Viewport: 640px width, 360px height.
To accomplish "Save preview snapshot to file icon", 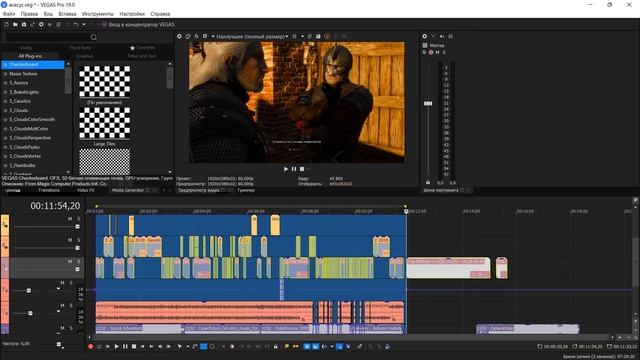I will click(x=318, y=36).
